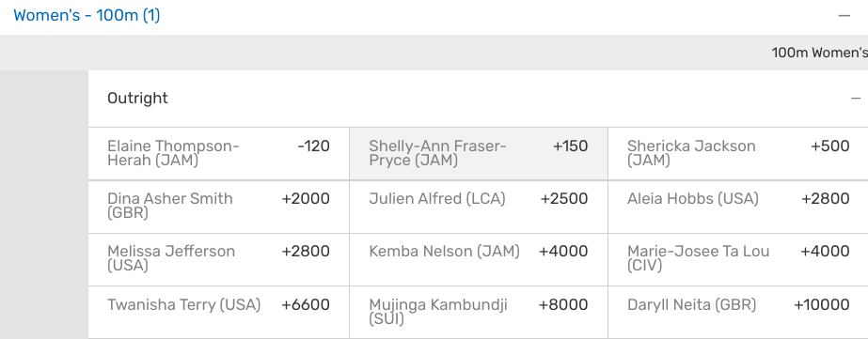The width and height of the screenshot is (868, 339).
Task: Open the Women's - 100m (1) heading link
Action: click(x=87, y=15)
